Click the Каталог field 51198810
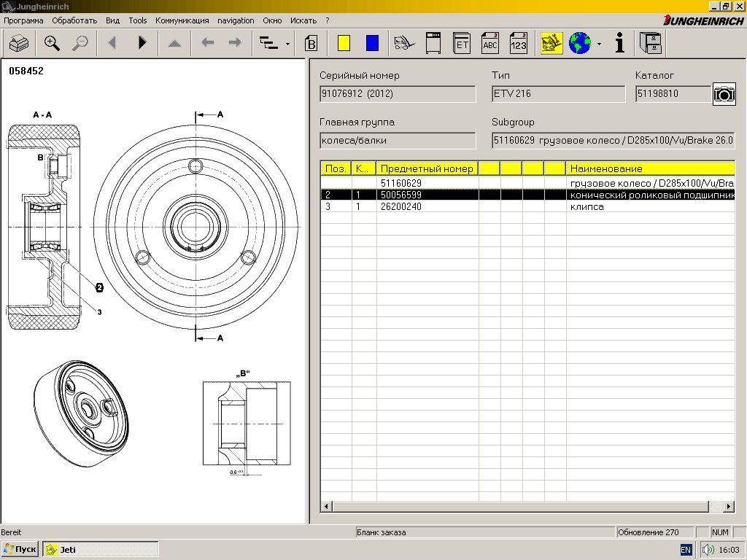 click(x=673, y=94)
